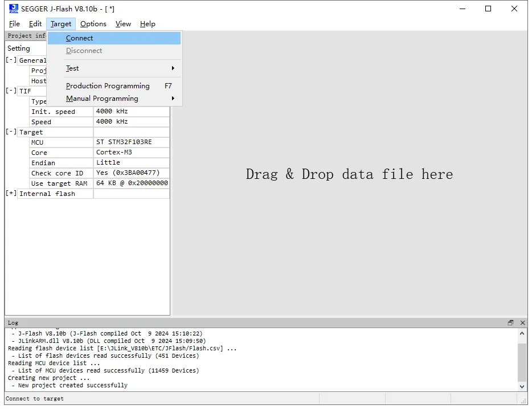Minimize the J-Flash window
532x409 pixels.
tap(463, 9)
